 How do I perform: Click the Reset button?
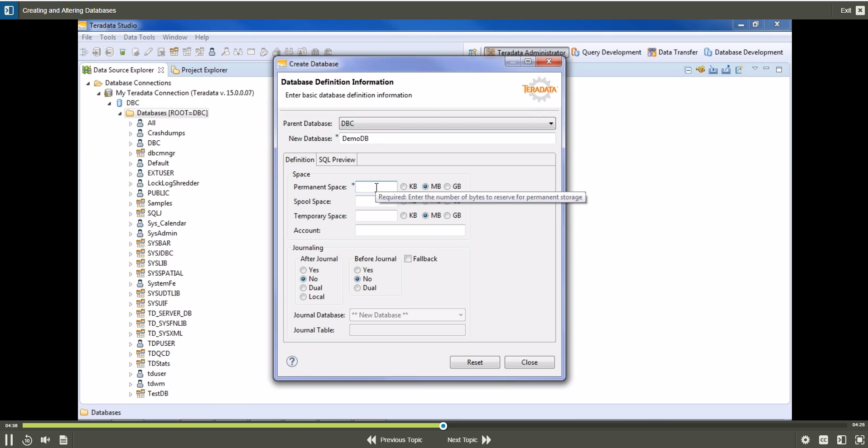tap(474, 362)
